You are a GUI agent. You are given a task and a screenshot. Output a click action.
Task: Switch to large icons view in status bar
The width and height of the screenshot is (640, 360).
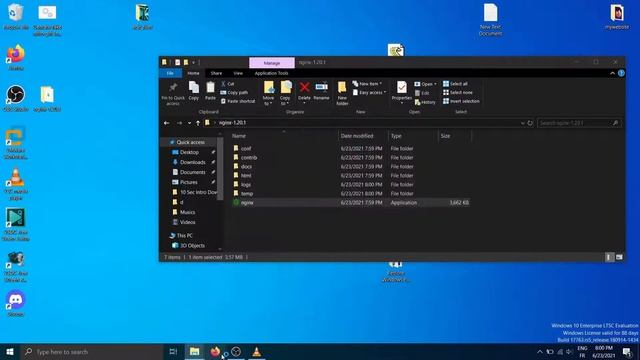619,257
